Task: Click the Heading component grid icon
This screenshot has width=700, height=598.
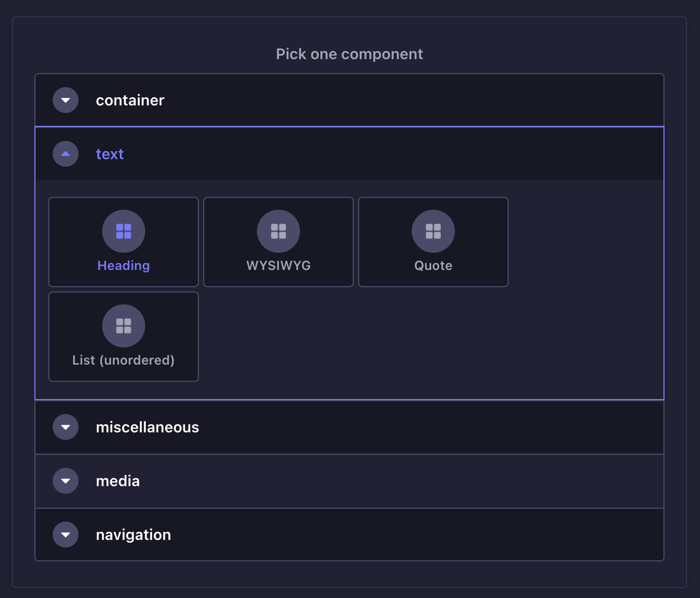Action: [x=124, y=231]
